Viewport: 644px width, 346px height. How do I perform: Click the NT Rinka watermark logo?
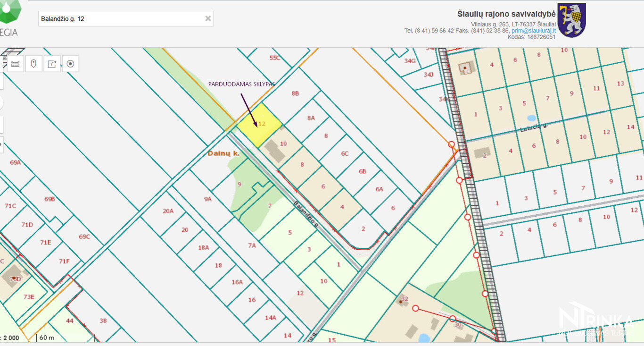[x=596, y=319]
